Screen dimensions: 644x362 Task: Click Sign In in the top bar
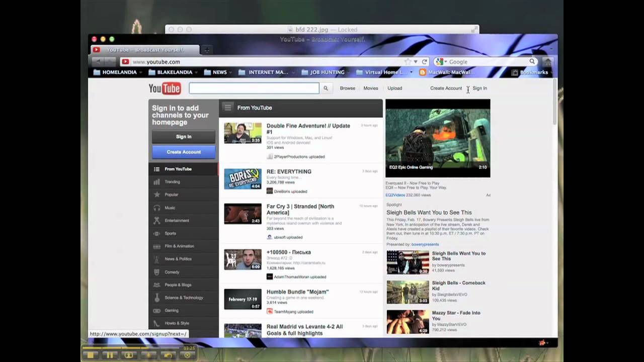(x=479, y=88)
